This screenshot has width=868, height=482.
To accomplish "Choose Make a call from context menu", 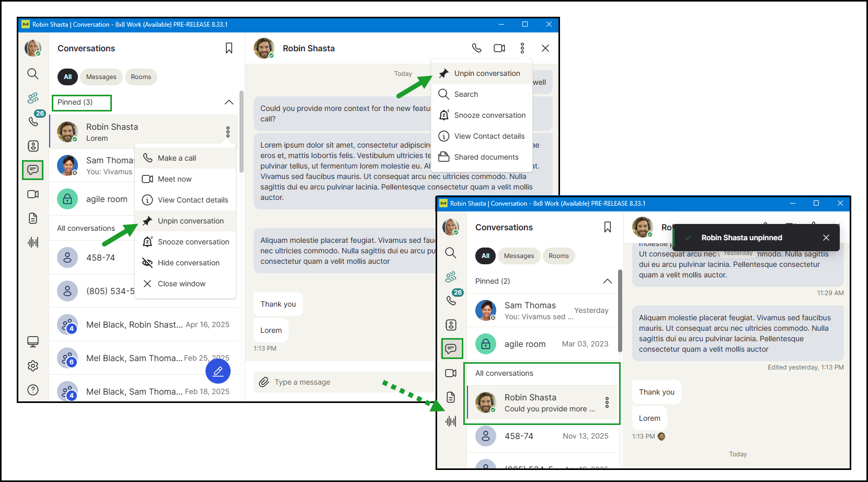I will point(186,158).
